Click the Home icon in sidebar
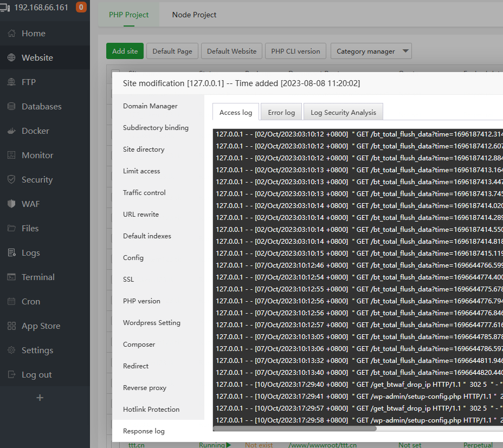 (x=11, y=34)
